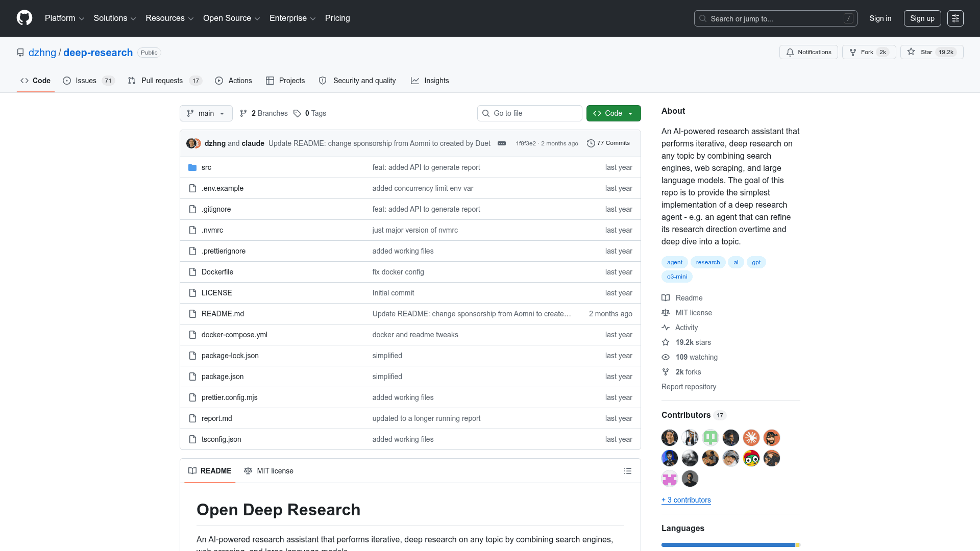Select the agent topic tag

tap(674, 262)
